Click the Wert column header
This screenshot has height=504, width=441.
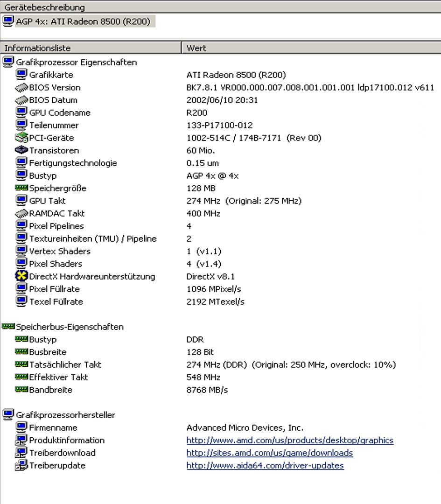(311, 48)
